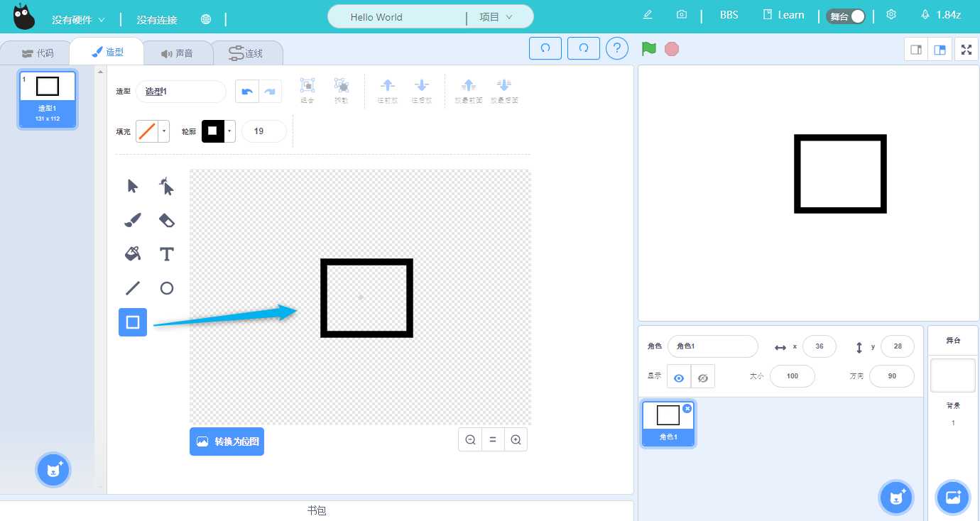
Task: Redo the drawing action
Action: pos(270,92)
